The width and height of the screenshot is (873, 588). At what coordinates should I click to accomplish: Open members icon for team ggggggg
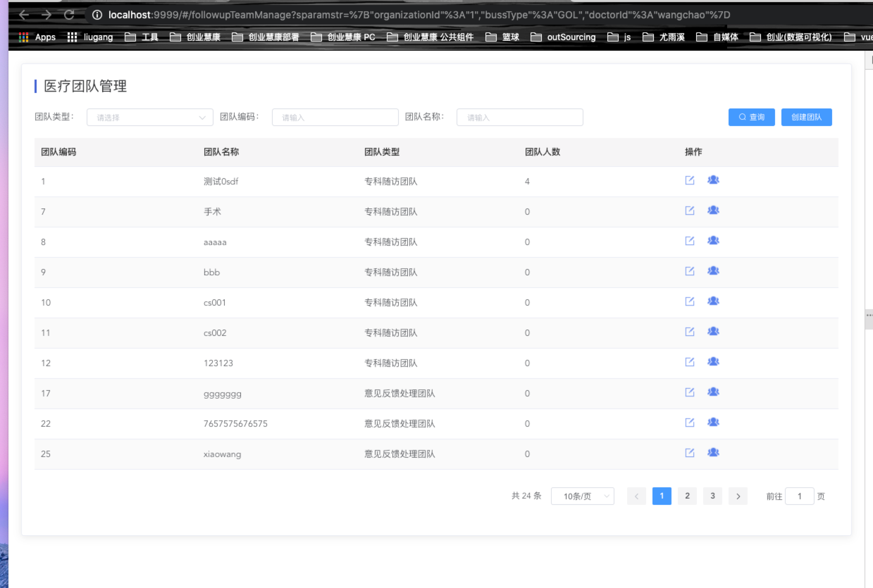point(713,392)
